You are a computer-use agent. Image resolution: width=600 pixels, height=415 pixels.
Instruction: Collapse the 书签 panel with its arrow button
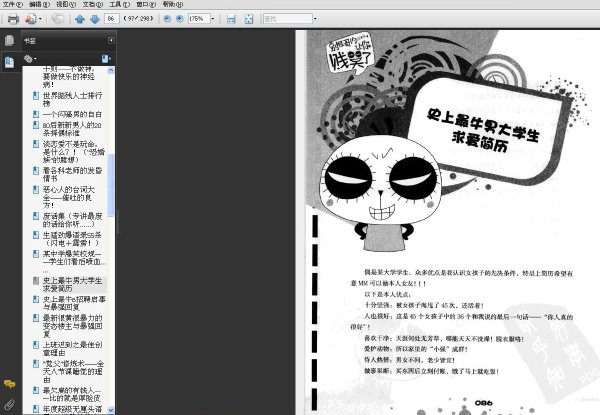pos(111,40)
